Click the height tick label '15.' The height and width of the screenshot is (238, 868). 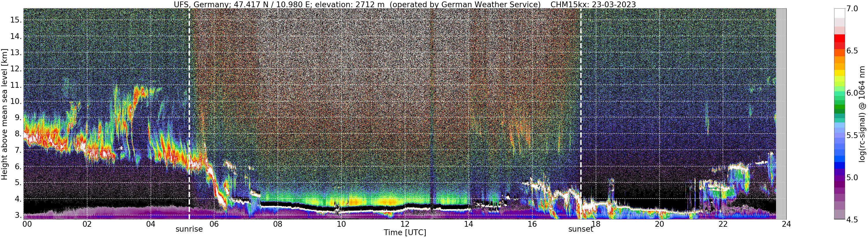16,20
